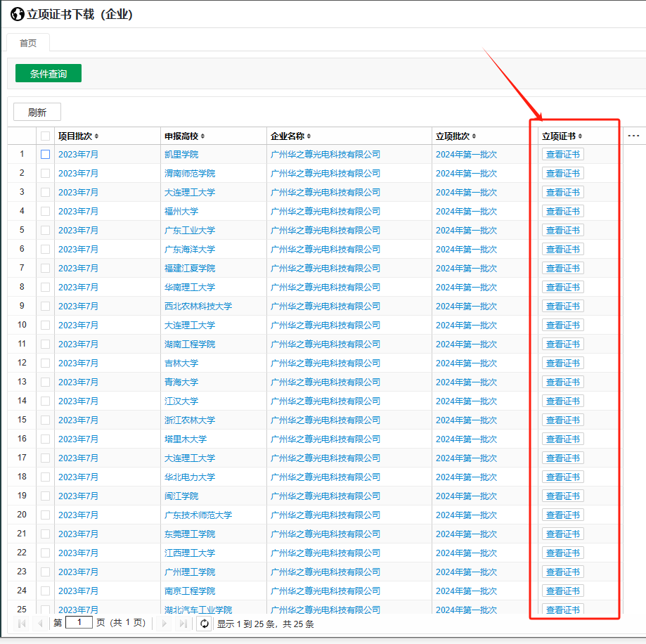Click the green 条件查询 button
Screen dimensions: 646x644
click(x=49, y=73)
